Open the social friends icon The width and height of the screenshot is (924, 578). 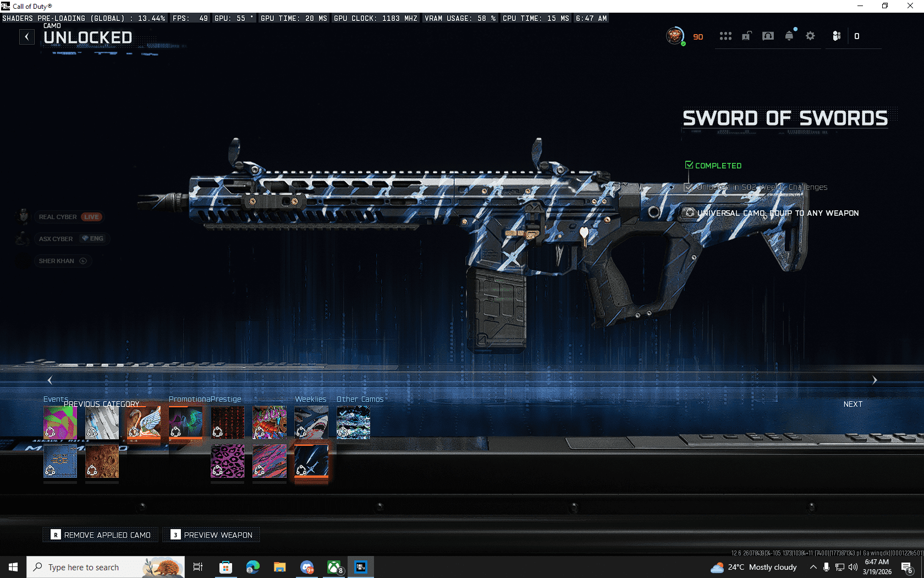837,36
